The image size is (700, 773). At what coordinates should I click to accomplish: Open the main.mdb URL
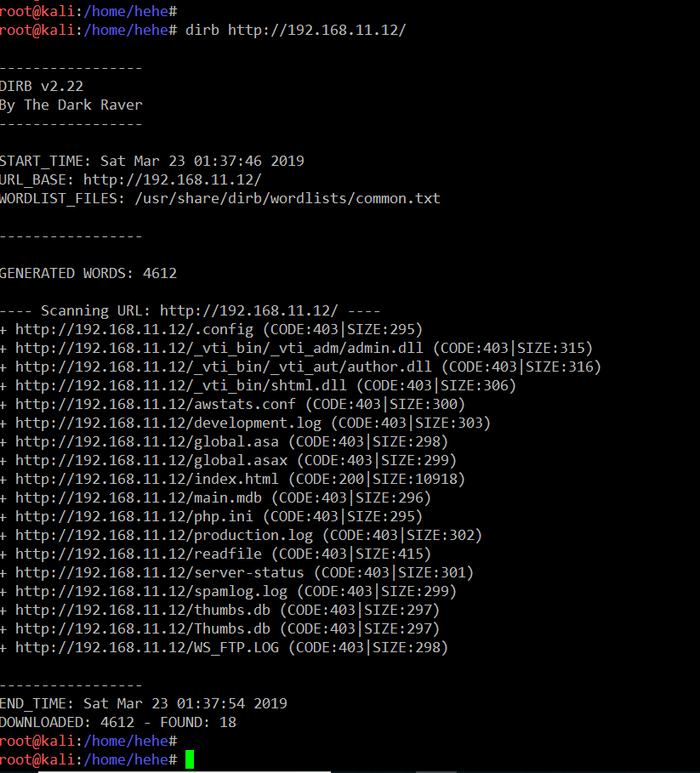pyautogui.click(x=138, y=497)
